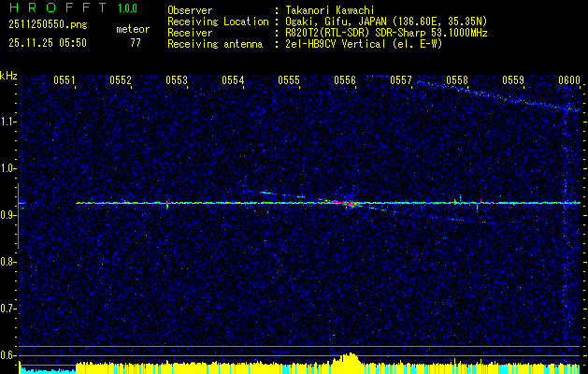Click the 0554 time marker
The image size is (588, 374).
(233, 79)
